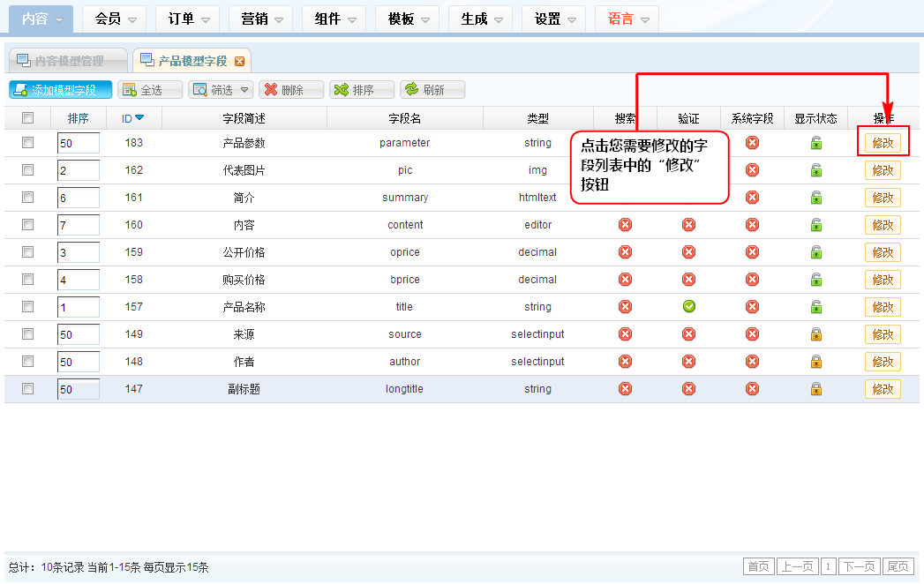The image size is (924, 584).
Task: Click the 排序 sort toolbar button
Action: click(362, 90)
